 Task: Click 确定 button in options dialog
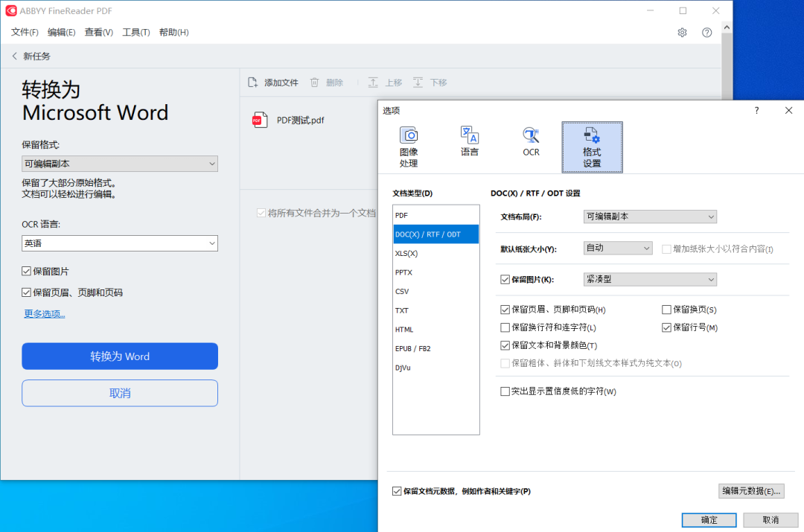tap(709, 519)
